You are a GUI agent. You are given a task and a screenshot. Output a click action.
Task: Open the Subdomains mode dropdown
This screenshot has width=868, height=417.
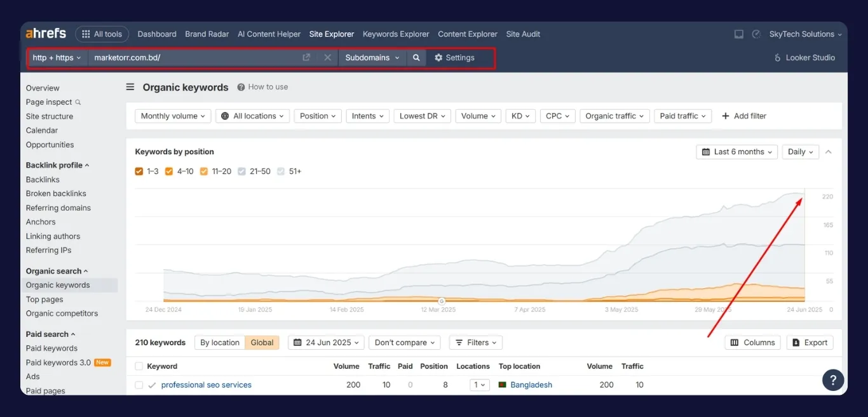(372, 58)
